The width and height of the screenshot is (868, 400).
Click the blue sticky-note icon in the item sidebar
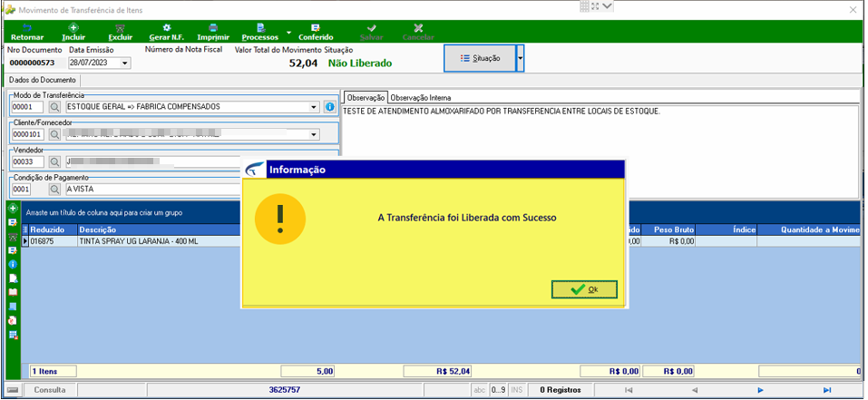pyautogui.click(x=13, y=306)
